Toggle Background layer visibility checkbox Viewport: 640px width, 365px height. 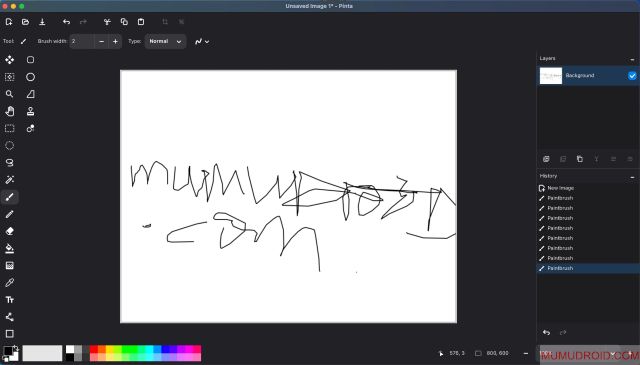pyautogui.click(x=632, y=76)
